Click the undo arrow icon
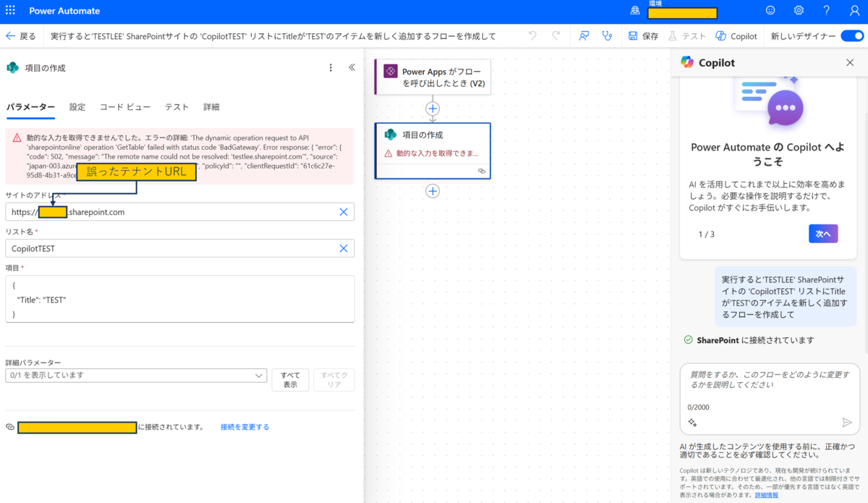Image resolution: width=868 pixels, height=503 pixels. [x=533, y=35]
